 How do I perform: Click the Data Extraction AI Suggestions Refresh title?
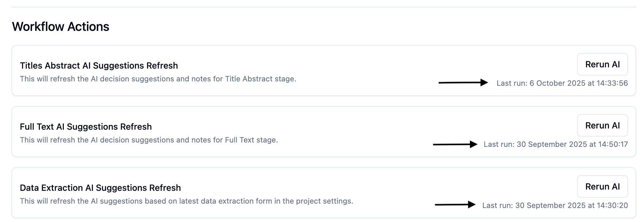pyautogui.click(x=100, y=188)
